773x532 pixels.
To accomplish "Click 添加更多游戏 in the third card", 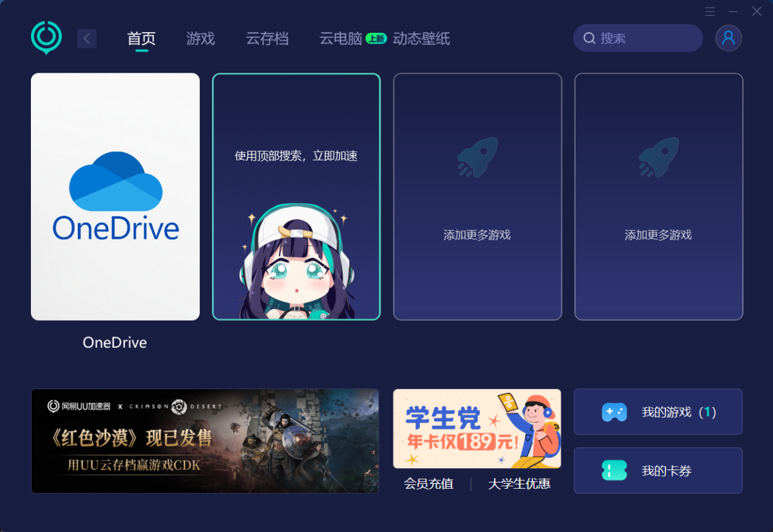I will (x=477, y=235).
